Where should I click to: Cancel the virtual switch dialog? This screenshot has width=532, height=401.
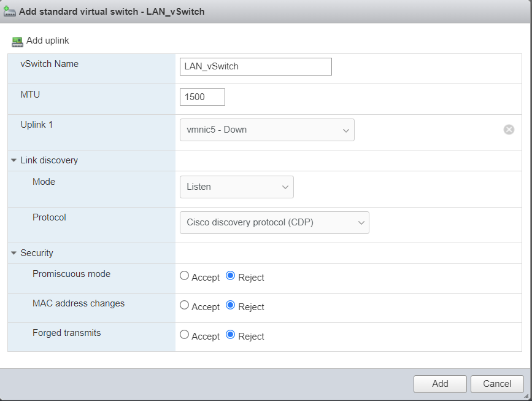496,384
